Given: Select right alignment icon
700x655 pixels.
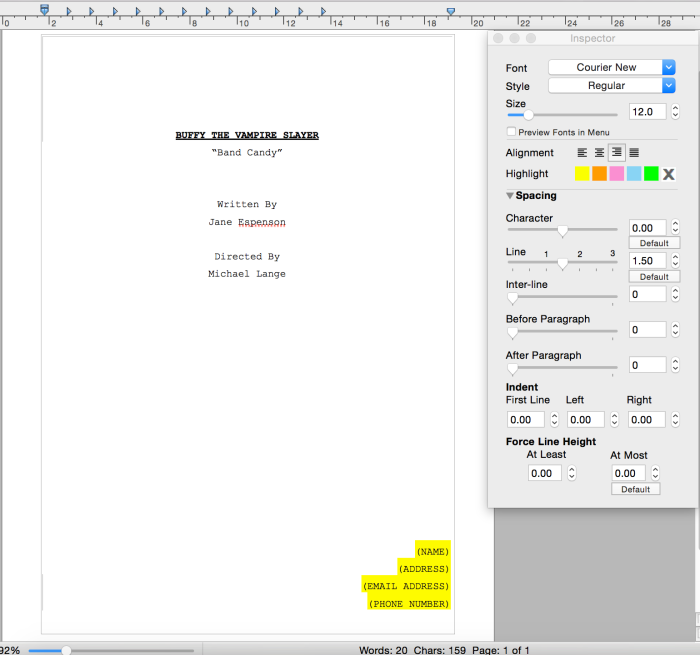Looking at the screenshot, I should [x=617, y=153].
